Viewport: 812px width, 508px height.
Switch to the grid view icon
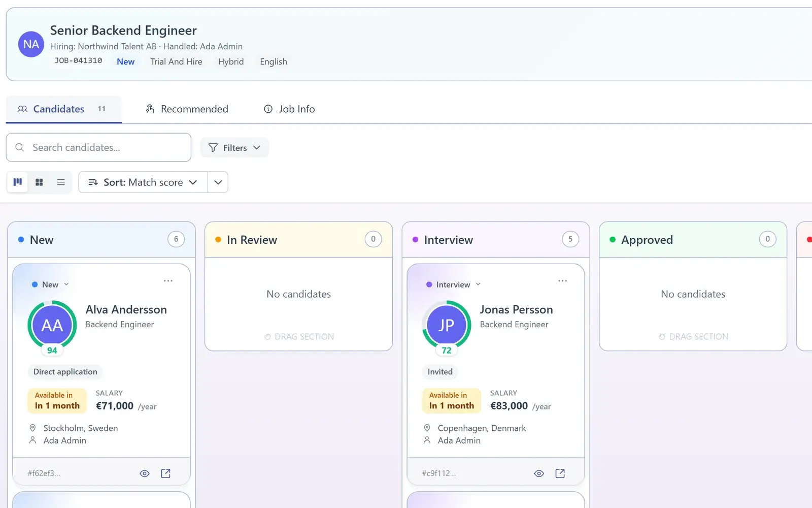point(39,182)
